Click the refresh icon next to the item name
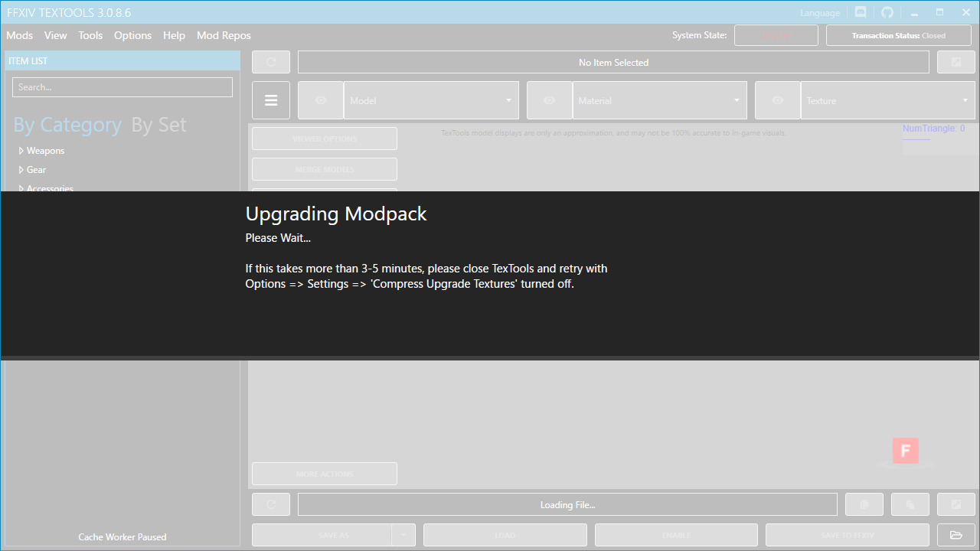Image resolution: width=980 pixels, height=551 pixels. tap(270, 62)
